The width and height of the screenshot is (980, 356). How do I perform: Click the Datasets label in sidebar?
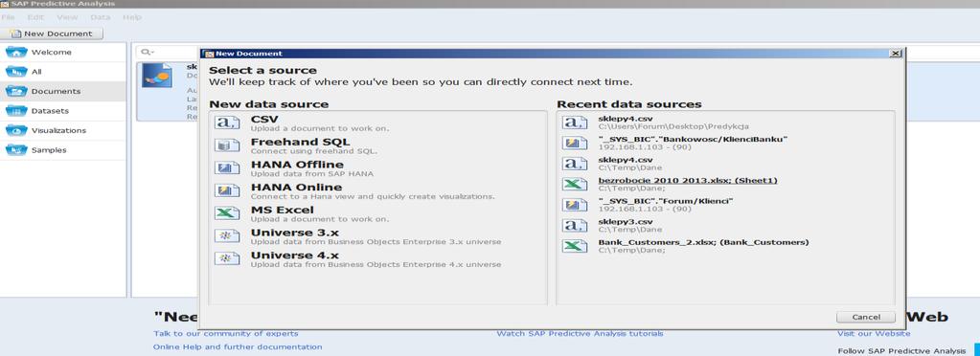coord(50,111)
